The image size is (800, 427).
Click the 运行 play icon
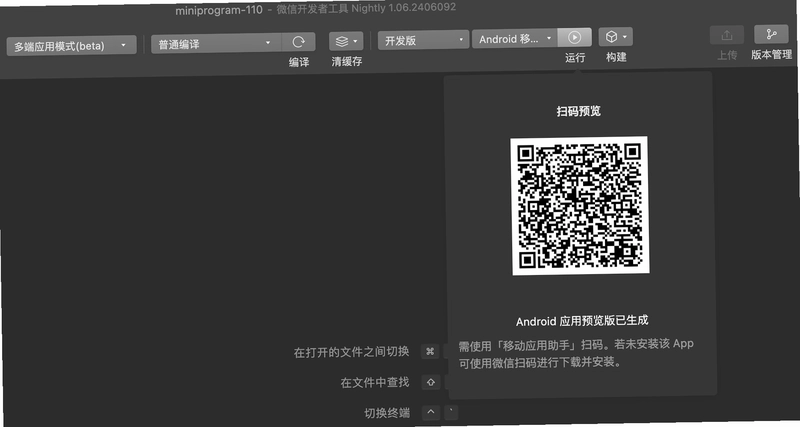(x=574, y=37)
